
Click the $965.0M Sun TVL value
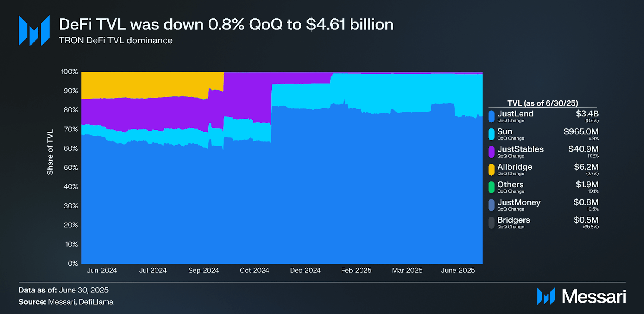581,131
